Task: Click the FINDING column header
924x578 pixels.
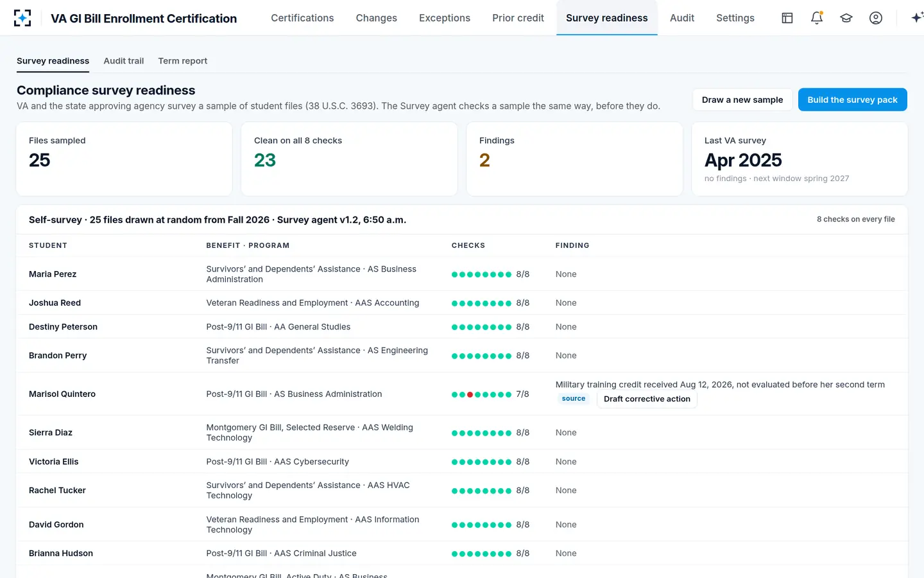Action: click(572, 245)
